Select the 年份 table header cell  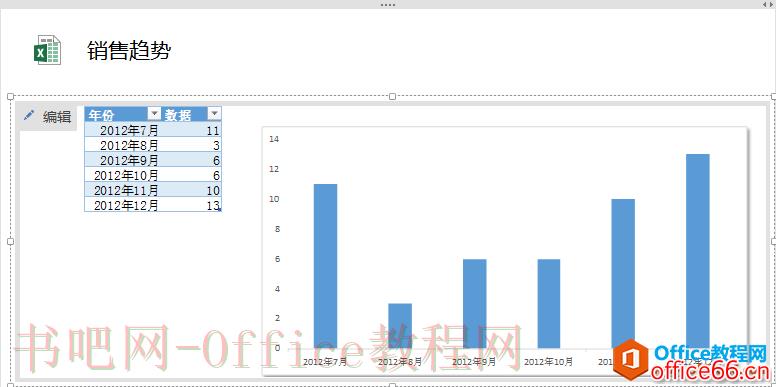[x=123, y=114]
